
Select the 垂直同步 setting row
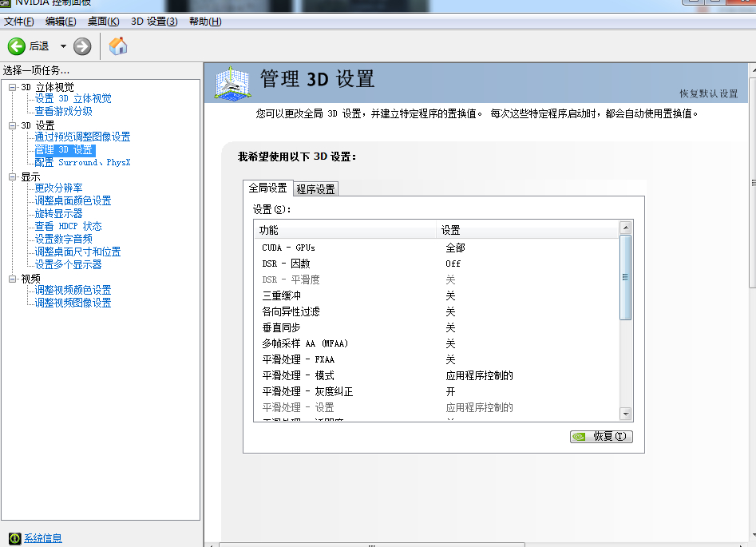(437, 327)
